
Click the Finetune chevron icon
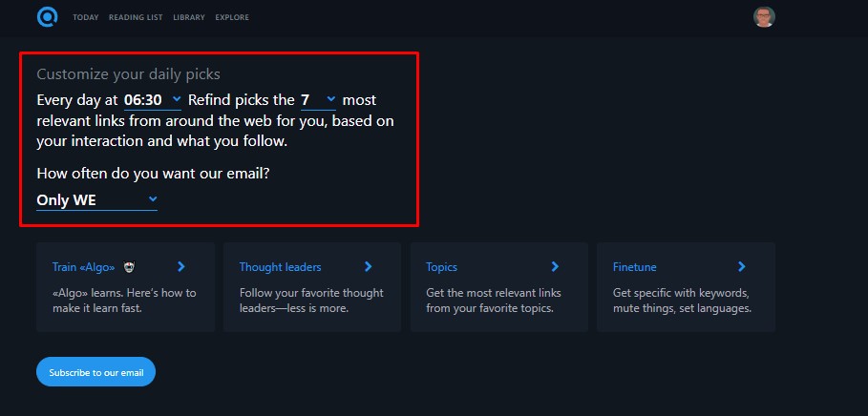(x=741, y=267)
